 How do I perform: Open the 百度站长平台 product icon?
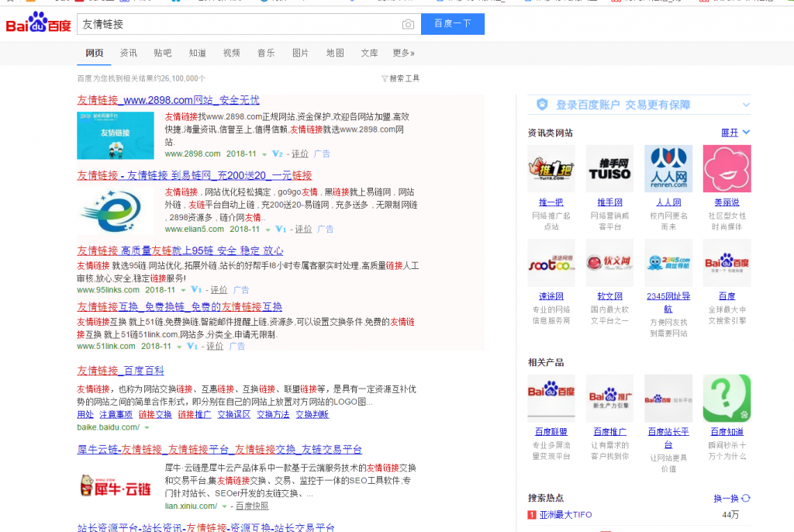pos(668,399)
